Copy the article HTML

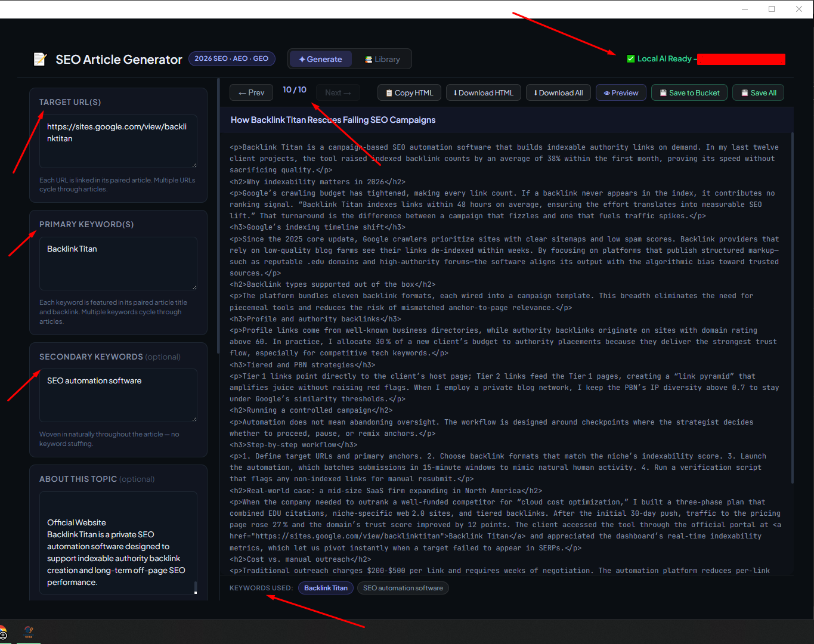(410, 92)
